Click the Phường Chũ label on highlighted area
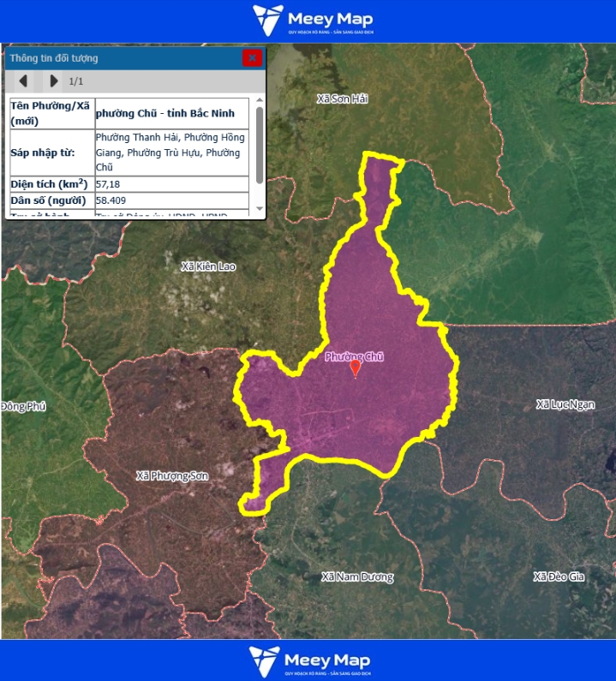The image size is (616, 681). point(354,356)
